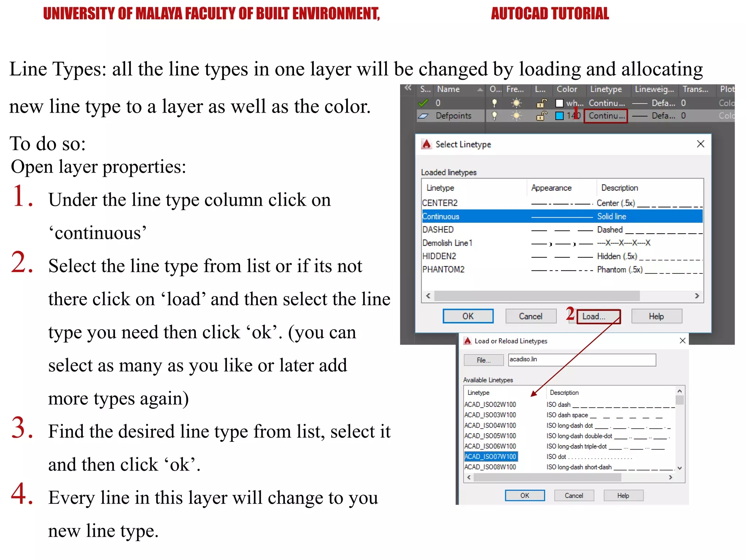Image resolution: width=747 pixels, height=560 pixels.
Task: Select the DASHED linetype row
Action: [562, 230]
